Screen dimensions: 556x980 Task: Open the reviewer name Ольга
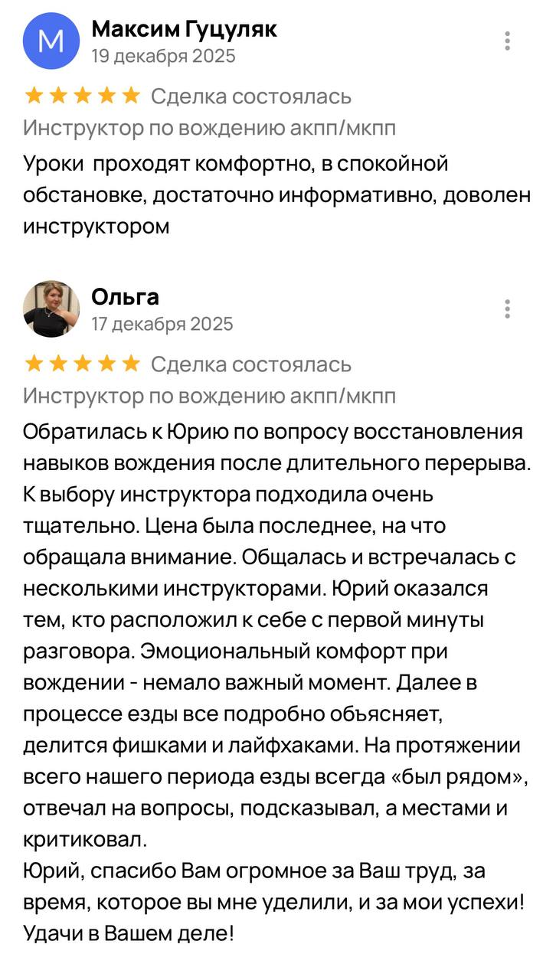point(125,297)
